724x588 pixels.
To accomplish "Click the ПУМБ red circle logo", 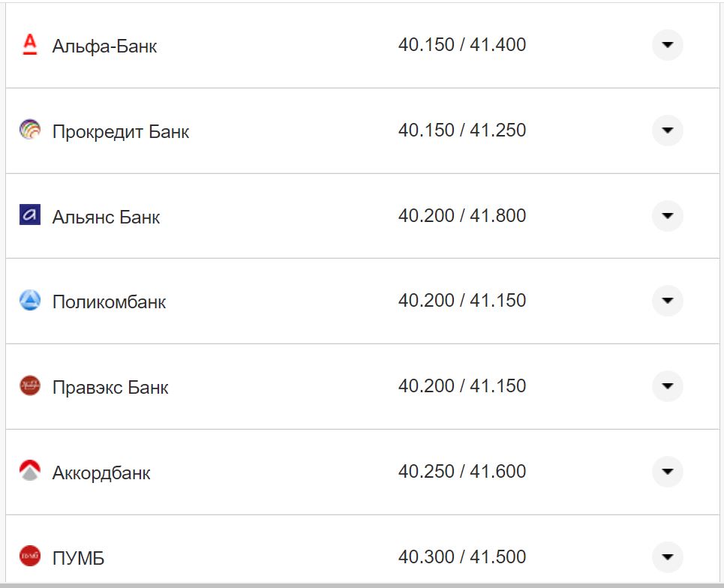I will click(x=29, y=556).
